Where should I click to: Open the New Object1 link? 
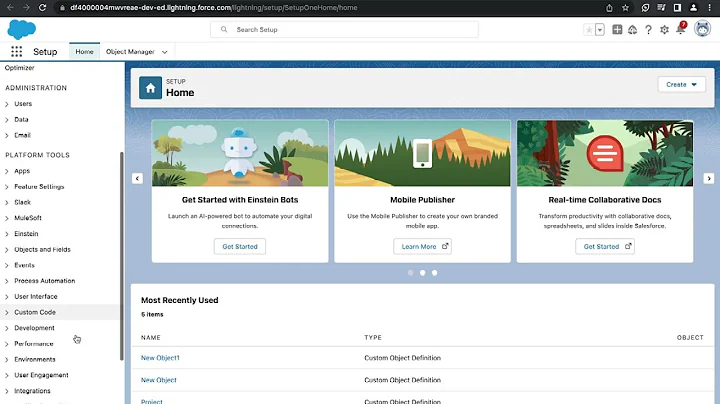tap(160, 358)
